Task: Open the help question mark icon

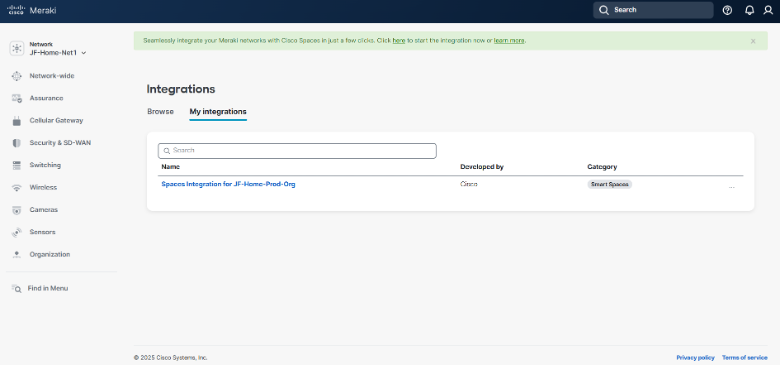Action: coord(727,10)
